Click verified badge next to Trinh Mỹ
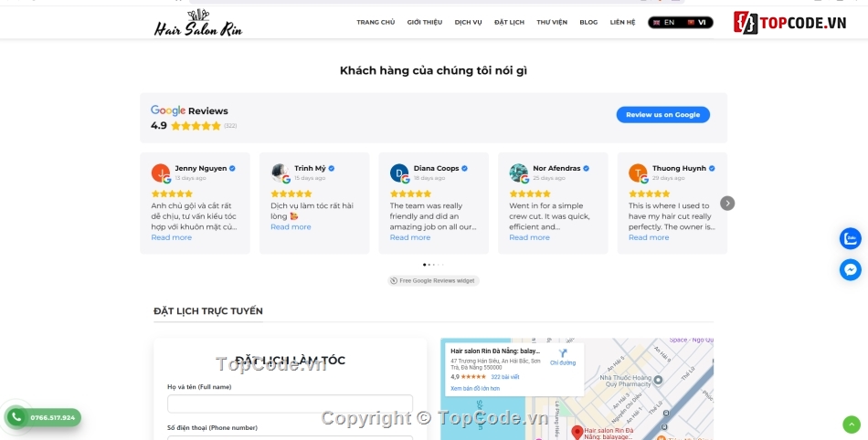 click(331, 169)
